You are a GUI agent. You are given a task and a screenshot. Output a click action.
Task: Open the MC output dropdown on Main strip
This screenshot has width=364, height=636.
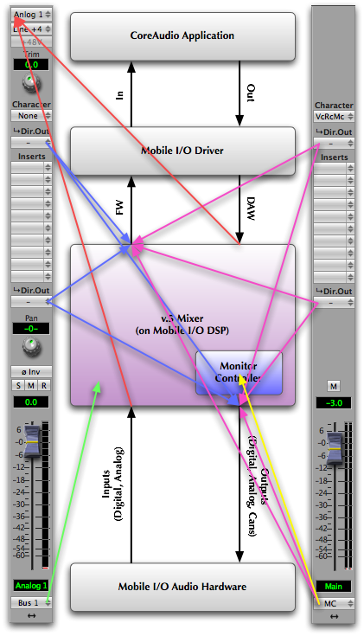pos(334,604)
